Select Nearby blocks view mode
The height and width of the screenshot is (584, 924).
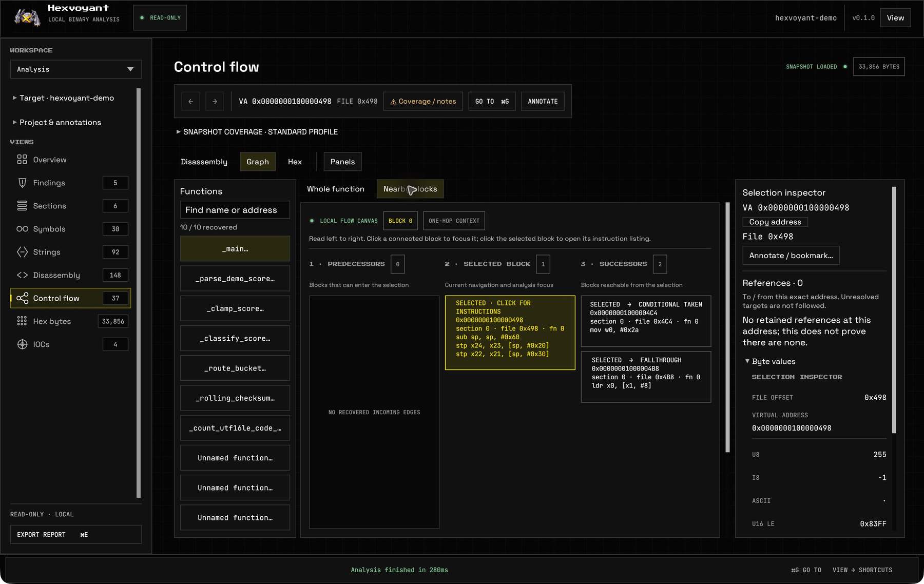(410, 189)
